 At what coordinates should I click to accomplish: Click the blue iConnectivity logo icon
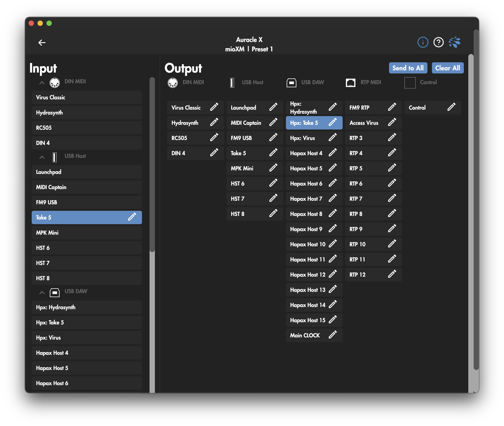[454, 42]
